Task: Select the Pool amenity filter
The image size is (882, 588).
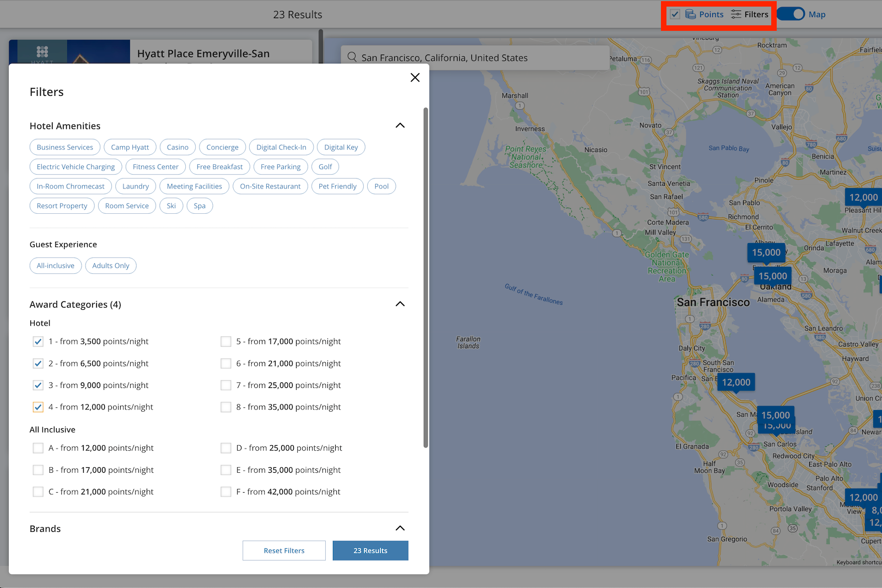Action: pyautogui.click(x=381, y=186)
